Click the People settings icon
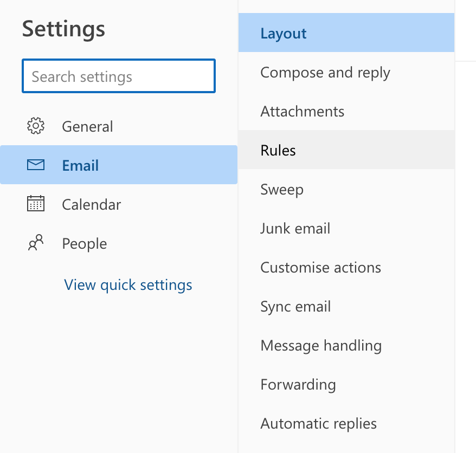 (x=35, y=243)
